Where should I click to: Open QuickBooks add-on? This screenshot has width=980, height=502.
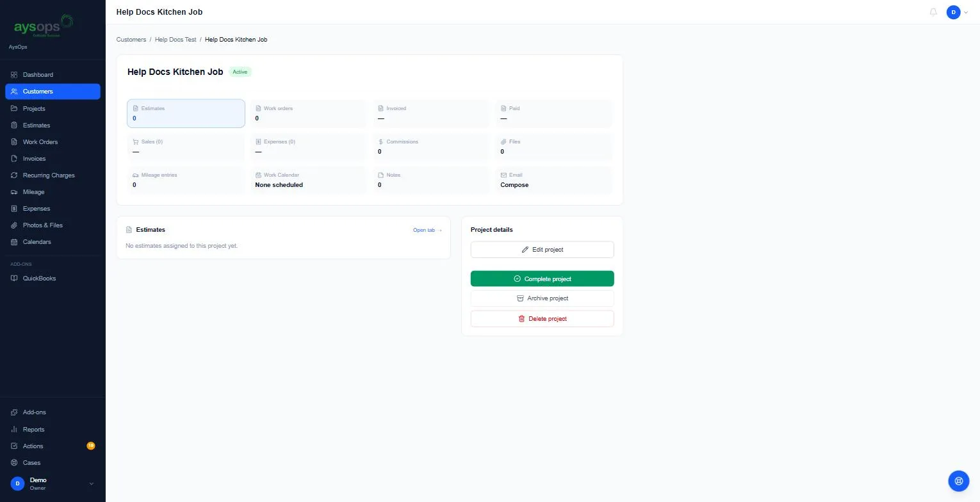click(53, 278)
